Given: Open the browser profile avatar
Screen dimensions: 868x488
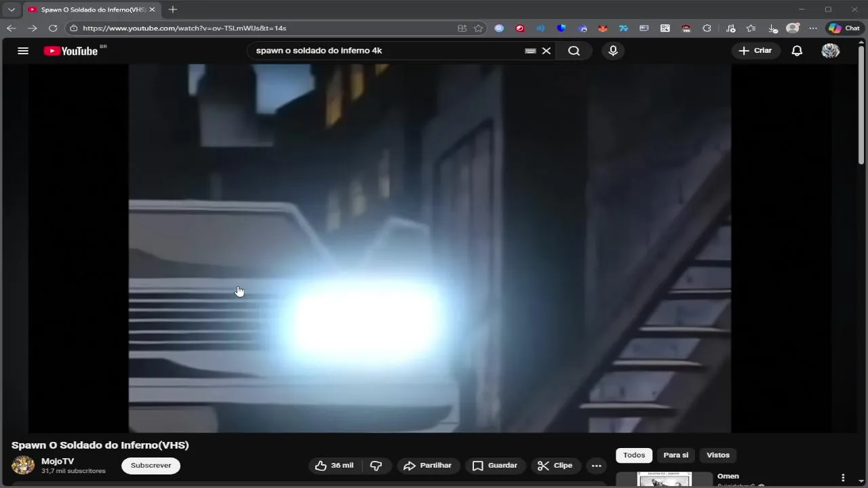Looking at the screenshot, I should [793, 28].
